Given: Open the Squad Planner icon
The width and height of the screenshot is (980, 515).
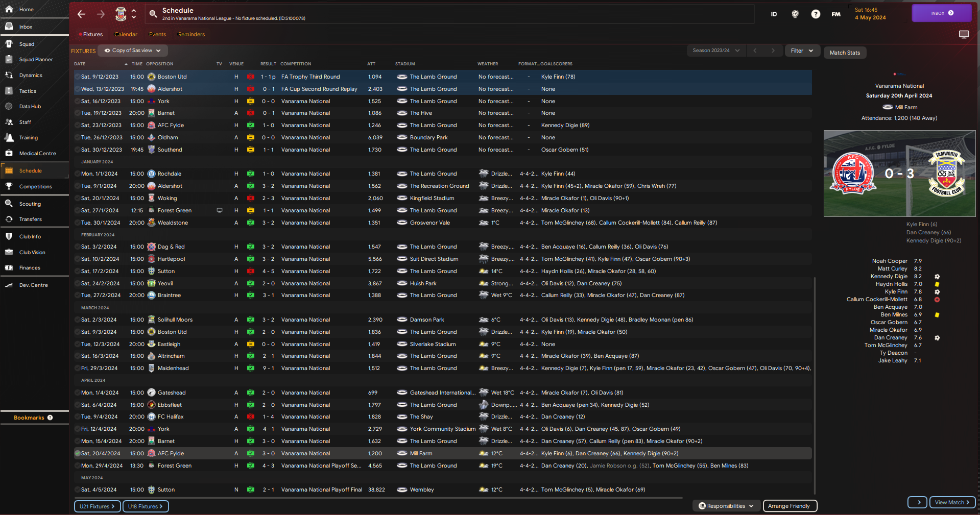Looking at the screenshot, I should pos(9,59).
